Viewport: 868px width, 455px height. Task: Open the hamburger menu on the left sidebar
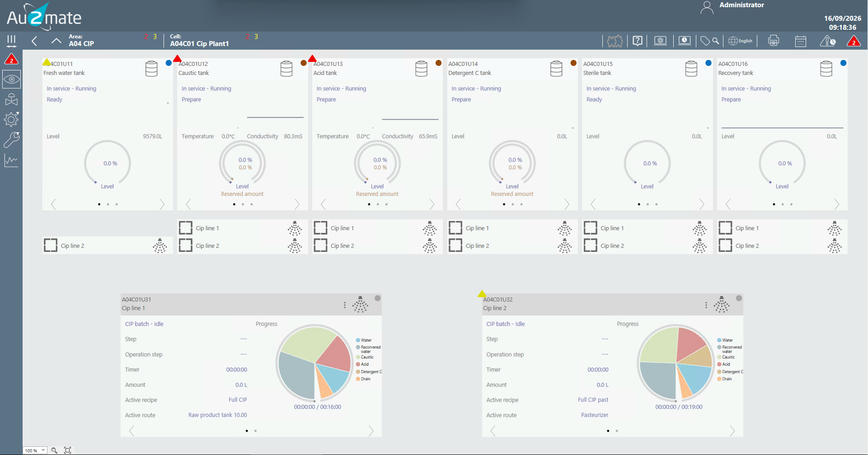pos(11,41)
